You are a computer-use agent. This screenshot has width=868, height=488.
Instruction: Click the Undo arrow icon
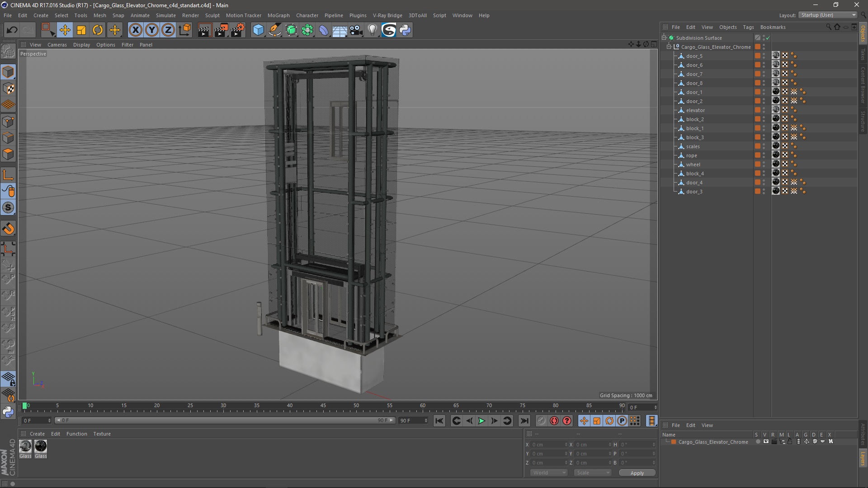(12, 30)
